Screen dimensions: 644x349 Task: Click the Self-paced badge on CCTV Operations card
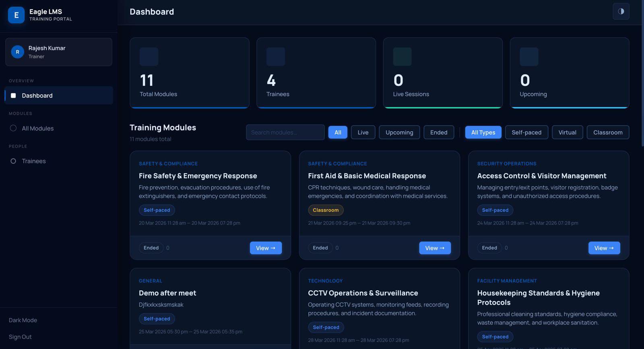tap(326, 327)
